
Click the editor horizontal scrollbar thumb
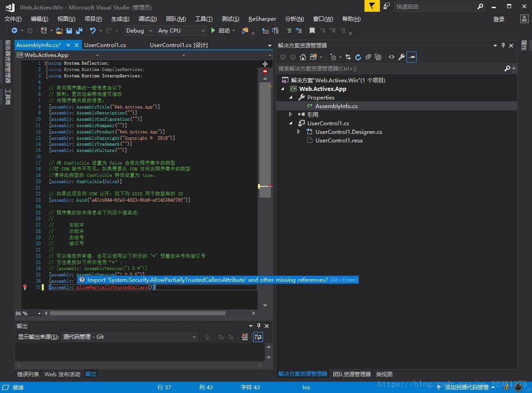tap(137, 313)
